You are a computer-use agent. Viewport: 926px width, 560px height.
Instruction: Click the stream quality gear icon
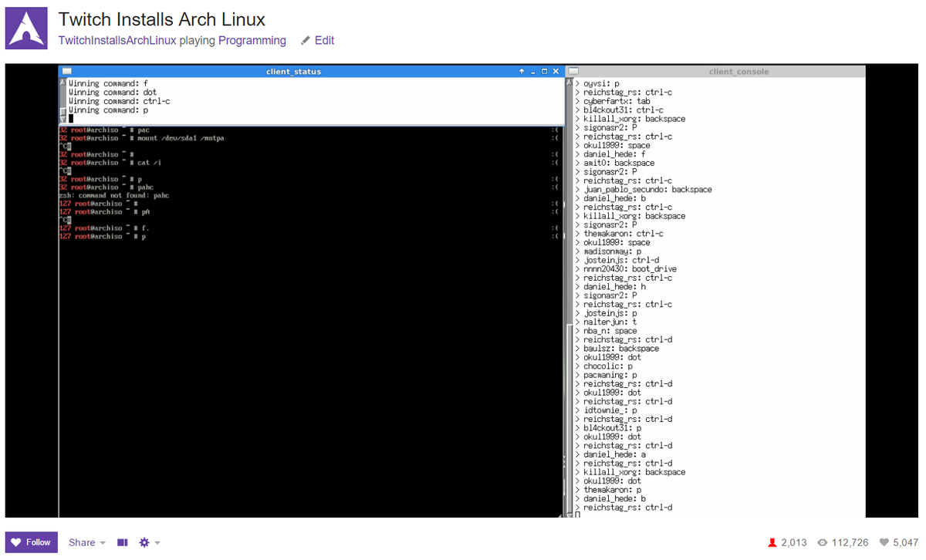pos(144,542)
